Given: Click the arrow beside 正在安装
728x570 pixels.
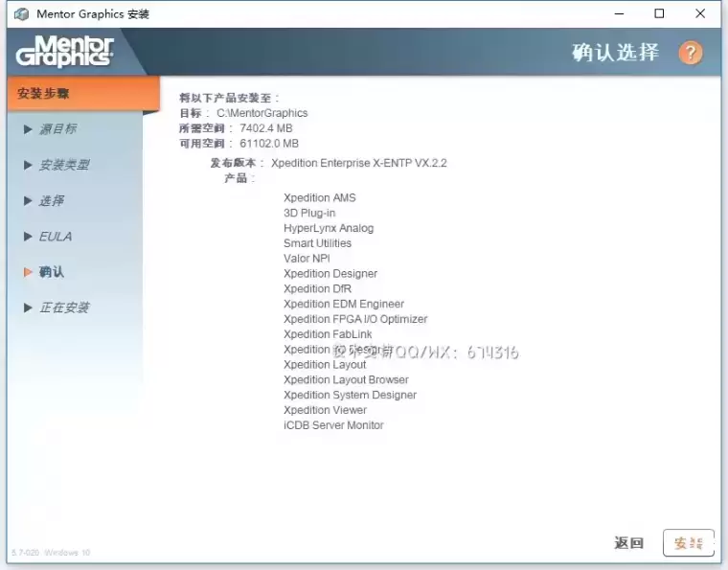Looking at the screenshot, I should point(28,308).
